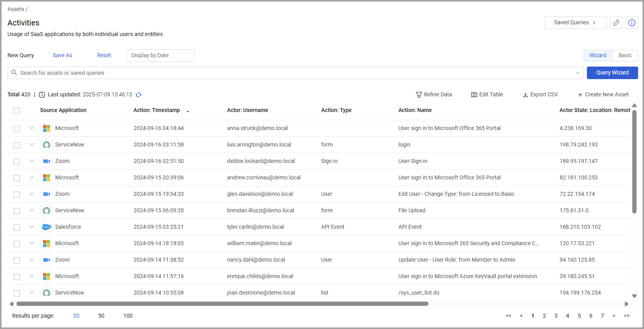Image resolution: width=644 pixels, height=329 pixels.
Task: Open Edit Table columns
Action: 487,94
